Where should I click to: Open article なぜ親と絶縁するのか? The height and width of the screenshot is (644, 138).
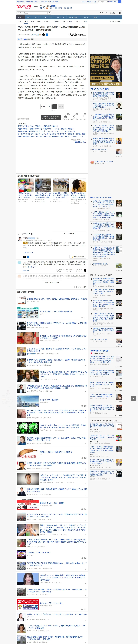coord(57,298)
